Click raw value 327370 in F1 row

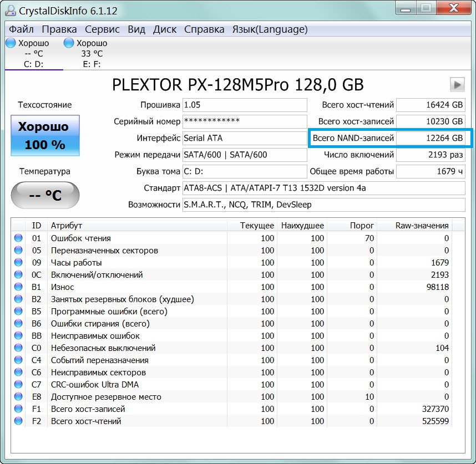point(436,409)
